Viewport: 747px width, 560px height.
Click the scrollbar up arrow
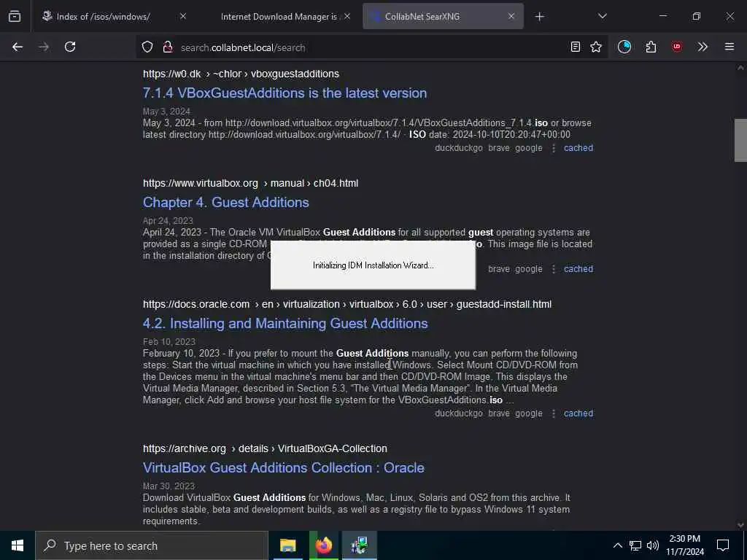click(x=740, y=68)
